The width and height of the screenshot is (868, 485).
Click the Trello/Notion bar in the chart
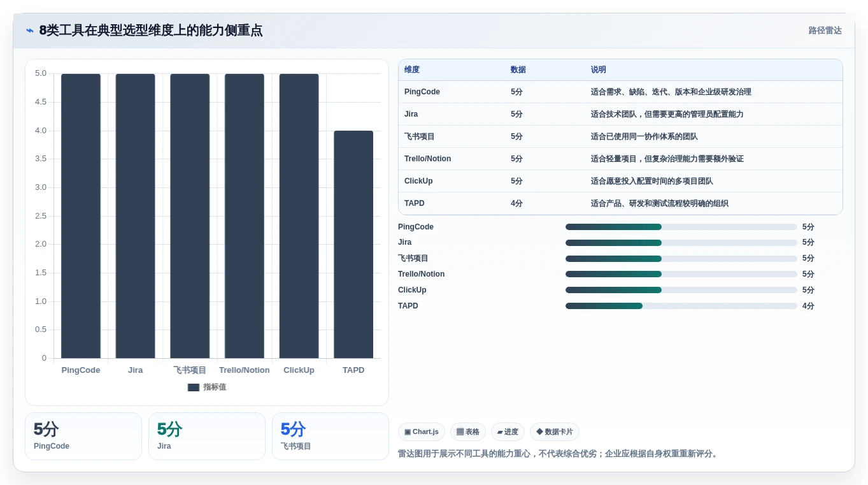pyautogui.click(x=245, y=216)
